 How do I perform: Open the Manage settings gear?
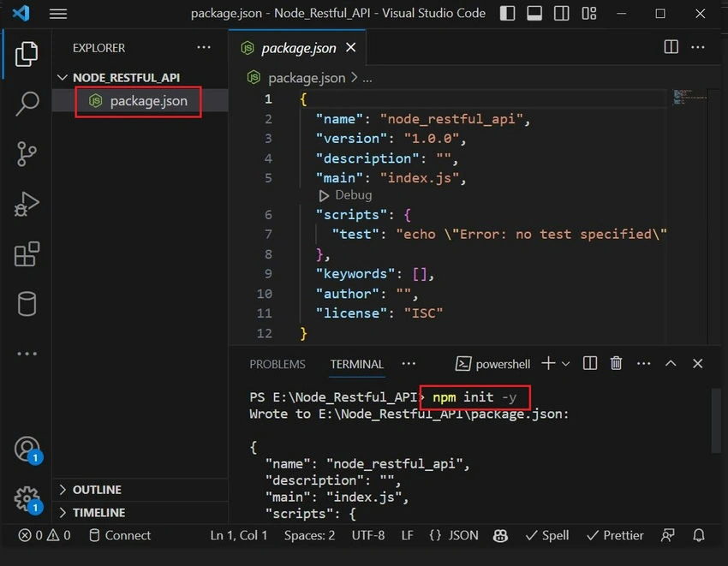point(27,499)
